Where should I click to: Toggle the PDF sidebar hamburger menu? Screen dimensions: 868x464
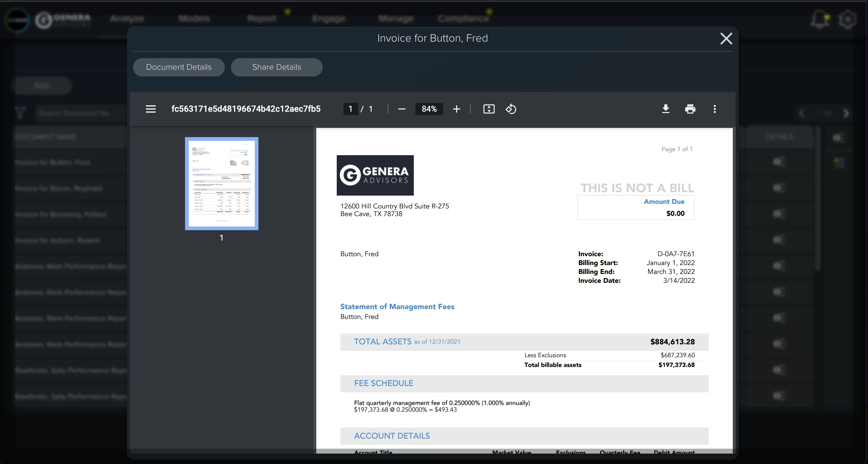pyautogui.click(x=150, y=109)
